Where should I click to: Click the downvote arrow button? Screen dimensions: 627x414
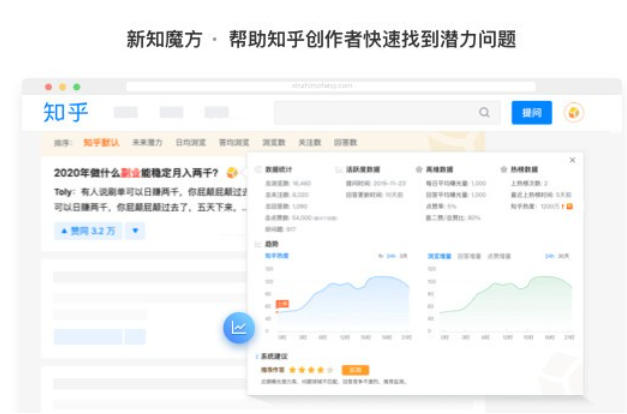click(x=135, y=231)
